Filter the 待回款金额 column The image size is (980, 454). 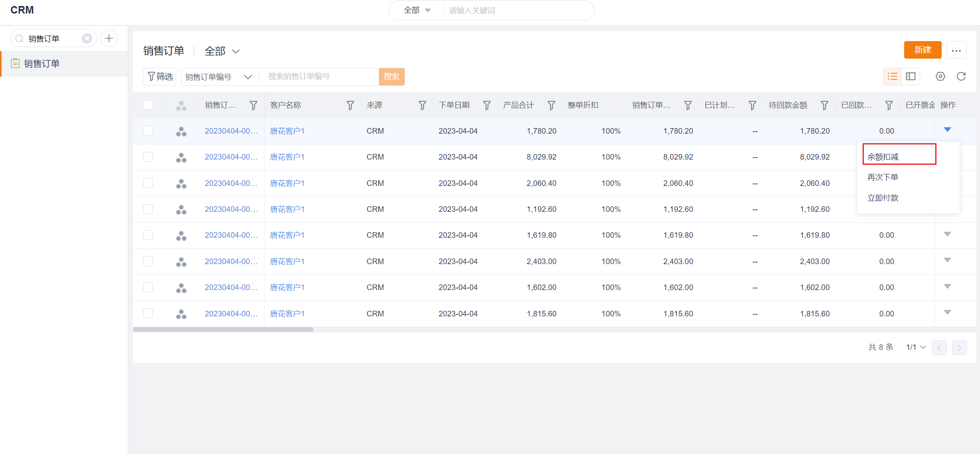(824, 105)
